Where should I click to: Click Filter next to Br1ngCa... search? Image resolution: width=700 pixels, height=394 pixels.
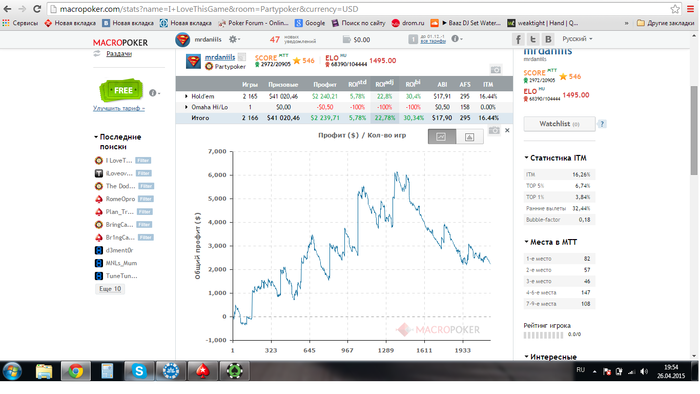point(146,237)
